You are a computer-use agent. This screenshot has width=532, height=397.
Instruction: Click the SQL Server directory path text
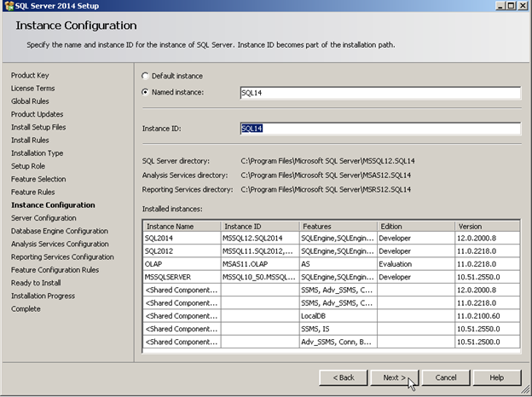[x=327, y=161]
